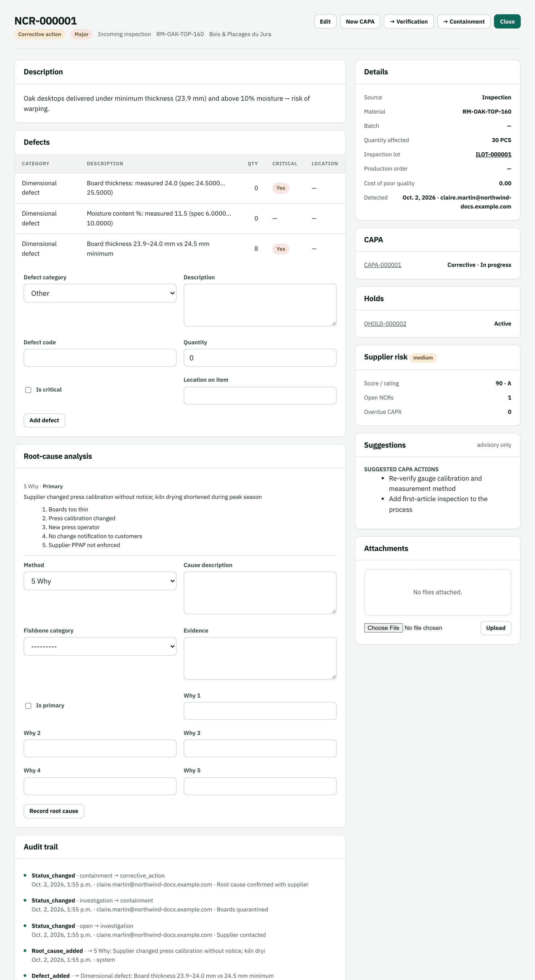535x980 pixels.
Task: Click the Major severity badge
Action: 81,34
